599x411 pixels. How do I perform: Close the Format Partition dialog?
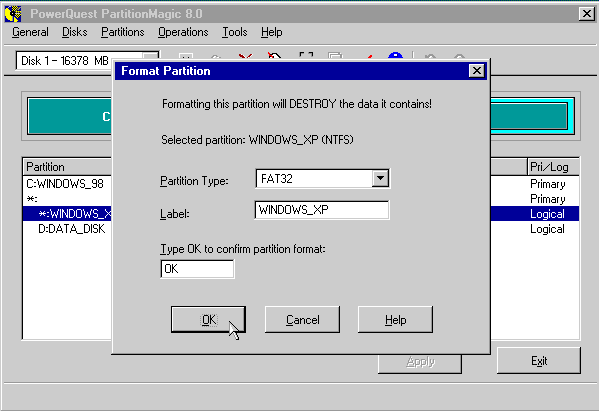click(476, 71)
